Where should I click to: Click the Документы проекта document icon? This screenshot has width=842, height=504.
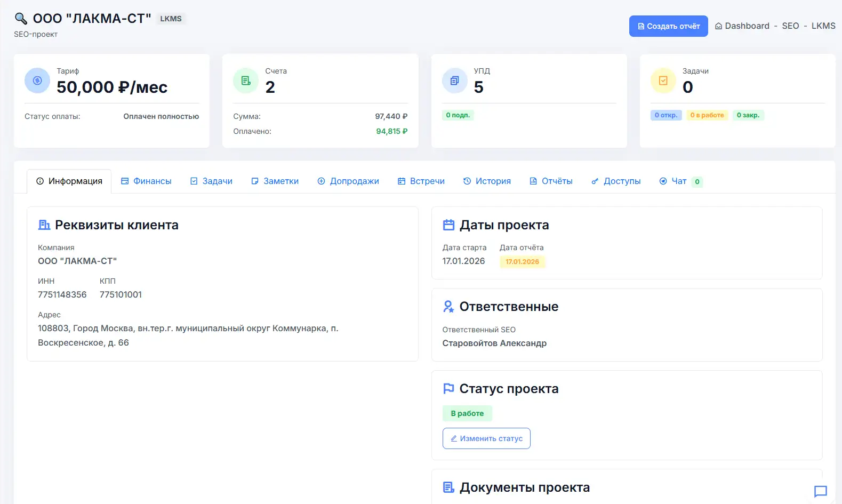pyautogui.click(x=449, y=487)
